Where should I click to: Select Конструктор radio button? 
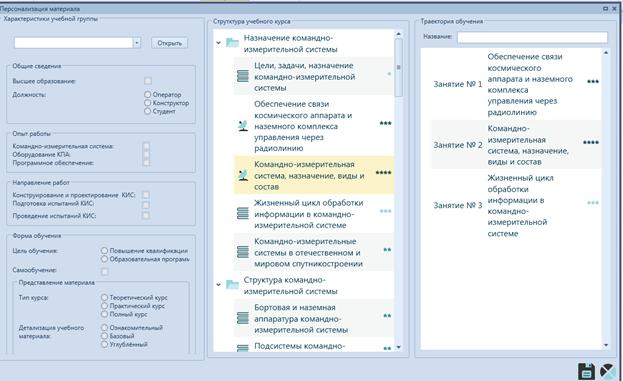147,103
